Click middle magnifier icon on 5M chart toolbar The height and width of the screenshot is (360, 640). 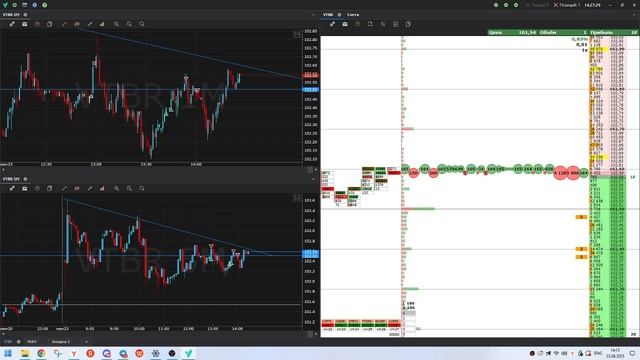[x=129, y=189]
